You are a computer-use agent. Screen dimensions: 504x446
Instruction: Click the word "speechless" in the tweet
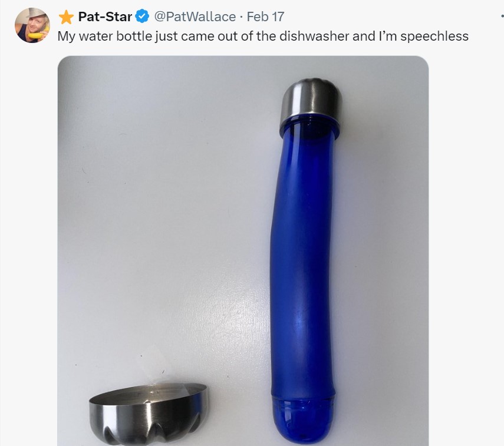(438, 36)
